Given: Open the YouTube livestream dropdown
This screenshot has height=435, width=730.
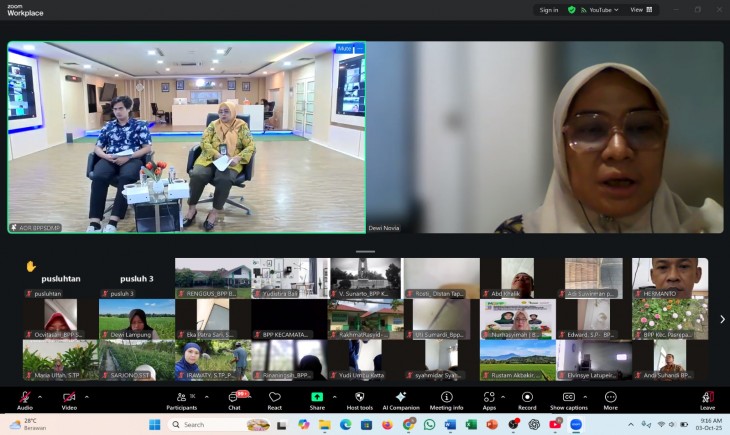Looking at the screenshot, I should [x=603, y=10].
